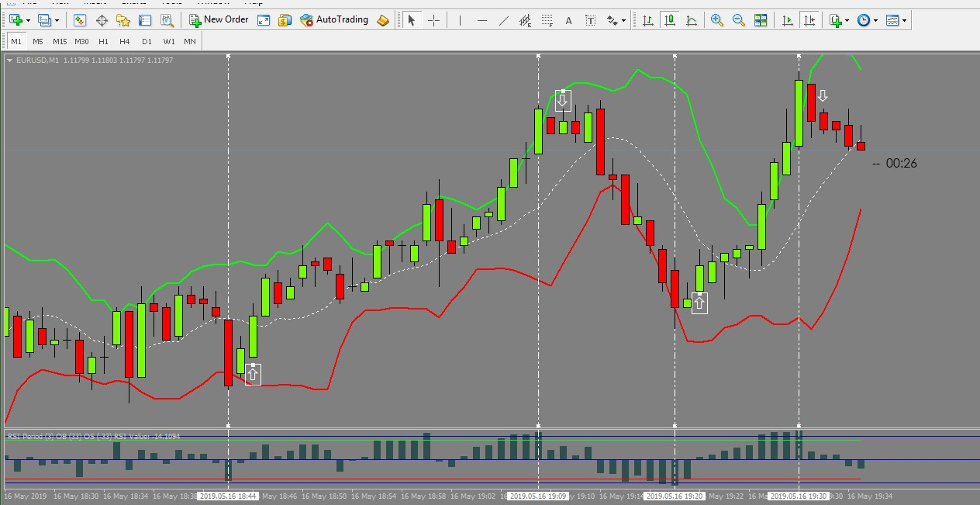The height and width of the screenshot is (505, 980).
Task: Toggle the AutoTrading button
Action: 334,20
